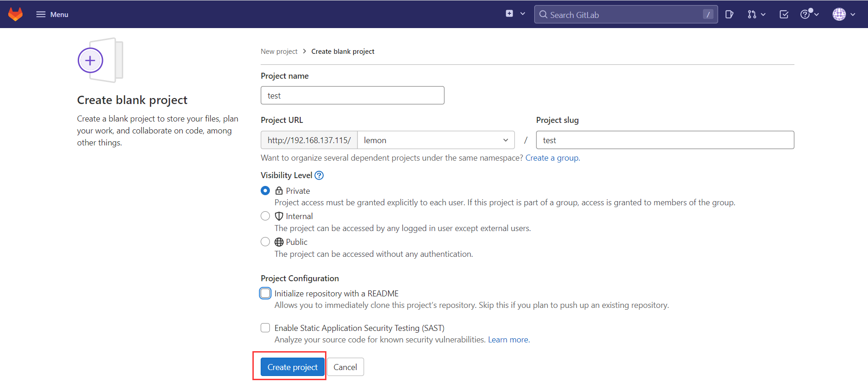Click the blank project plus illustration
This screenshot has height=382, width=868.
pyautogui.click(x=100, y=60)
